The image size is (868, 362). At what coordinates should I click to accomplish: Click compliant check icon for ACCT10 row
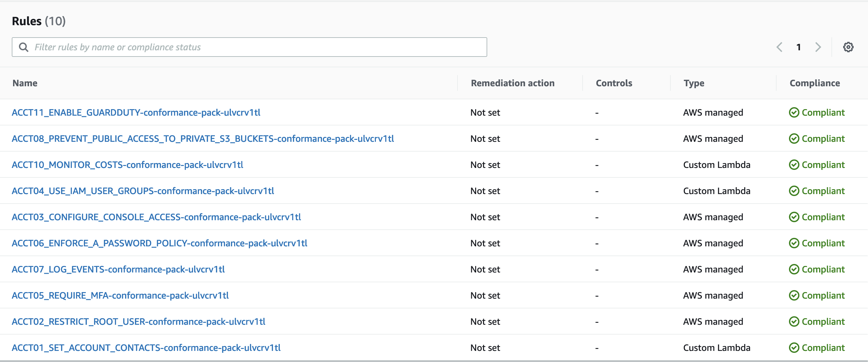[x=794, y=165]
